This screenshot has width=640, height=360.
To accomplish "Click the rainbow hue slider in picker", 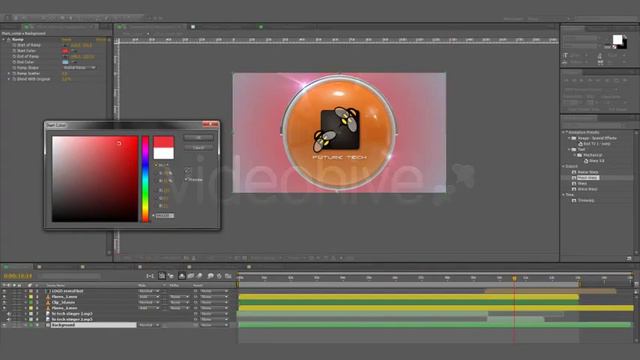I will [x=145, y=179].
